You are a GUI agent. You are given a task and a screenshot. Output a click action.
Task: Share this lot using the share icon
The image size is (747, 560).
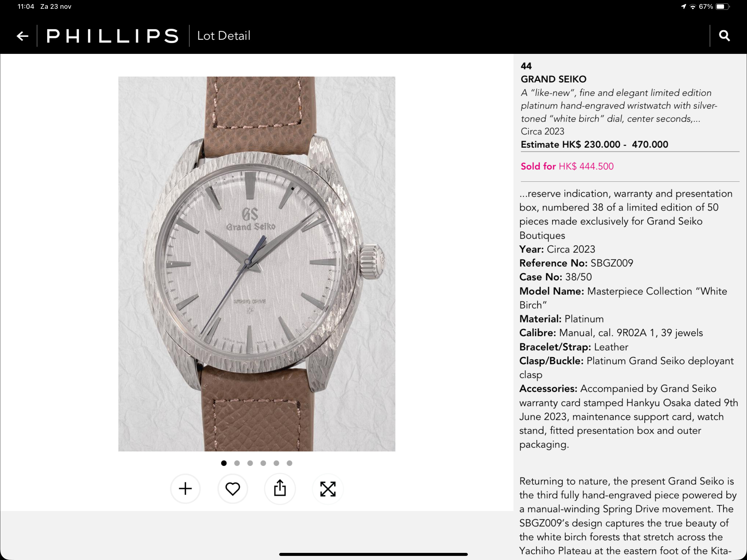[x=280, y=489]
